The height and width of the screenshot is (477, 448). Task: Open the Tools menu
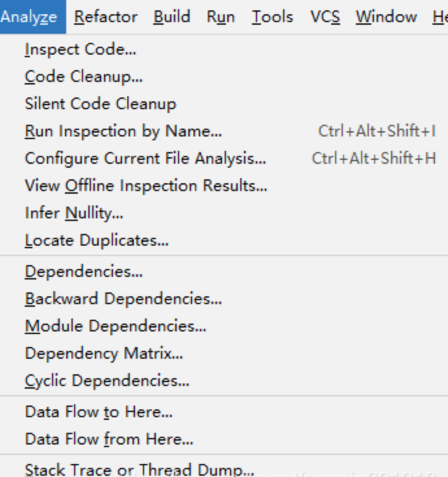point(273,17)
